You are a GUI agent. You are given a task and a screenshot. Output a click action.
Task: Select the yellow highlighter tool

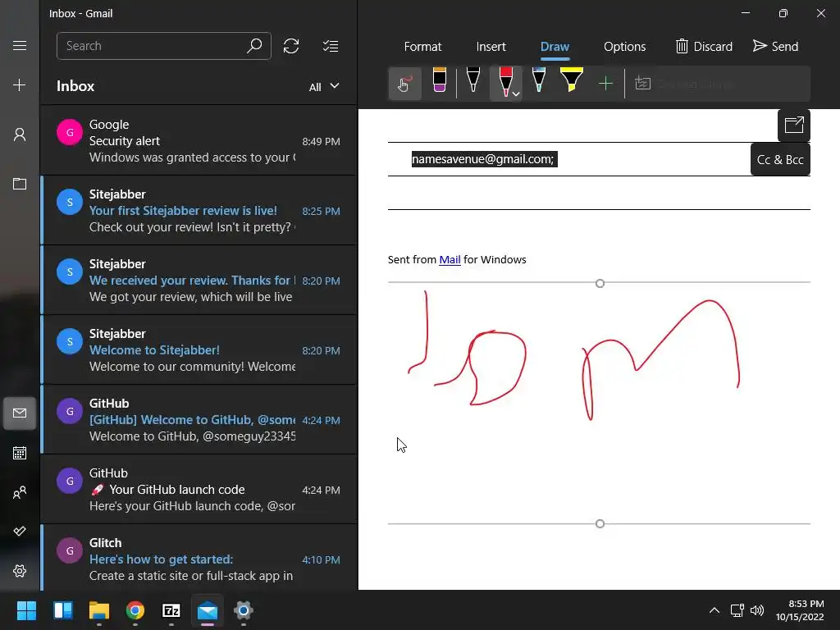click(572, 80)
